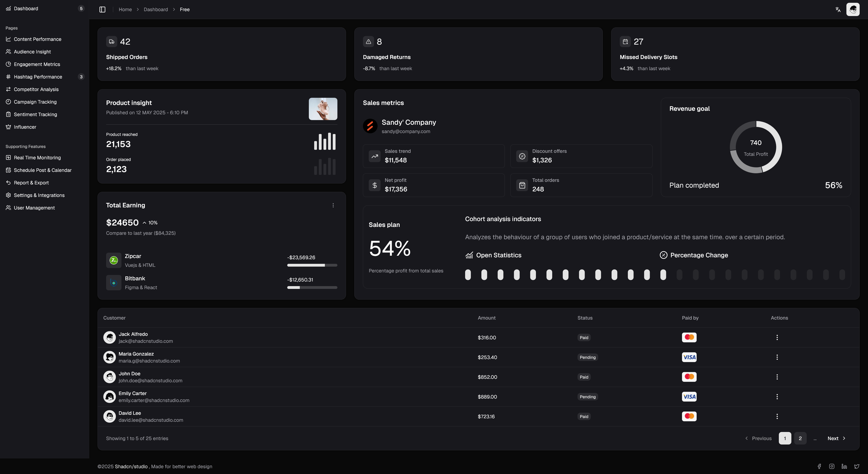The width and height of the screenshot is (868, 474).
Task: Click the Home breadcrumb link
Action: point(125,10)
